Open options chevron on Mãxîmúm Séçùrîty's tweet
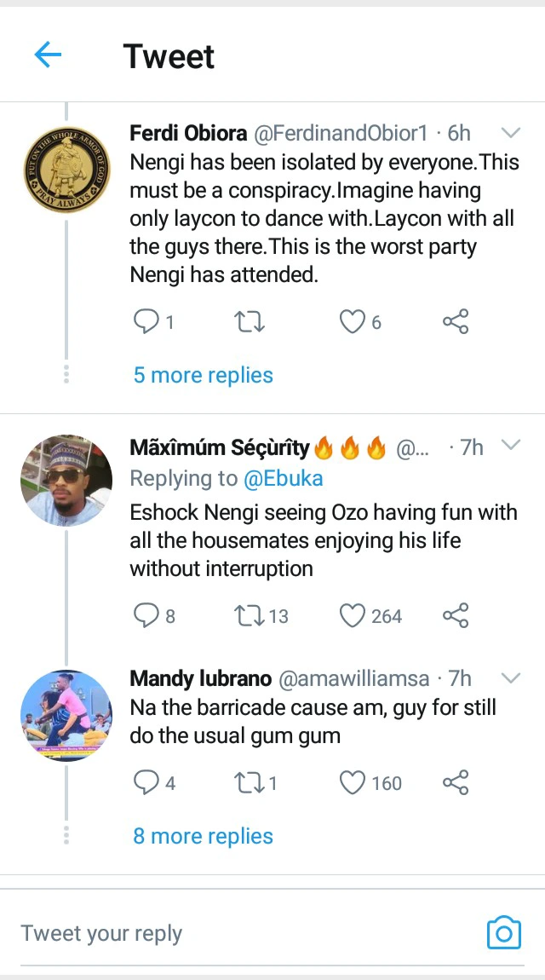Viewport: 545px width, 980px height. (x=511, y=446)
